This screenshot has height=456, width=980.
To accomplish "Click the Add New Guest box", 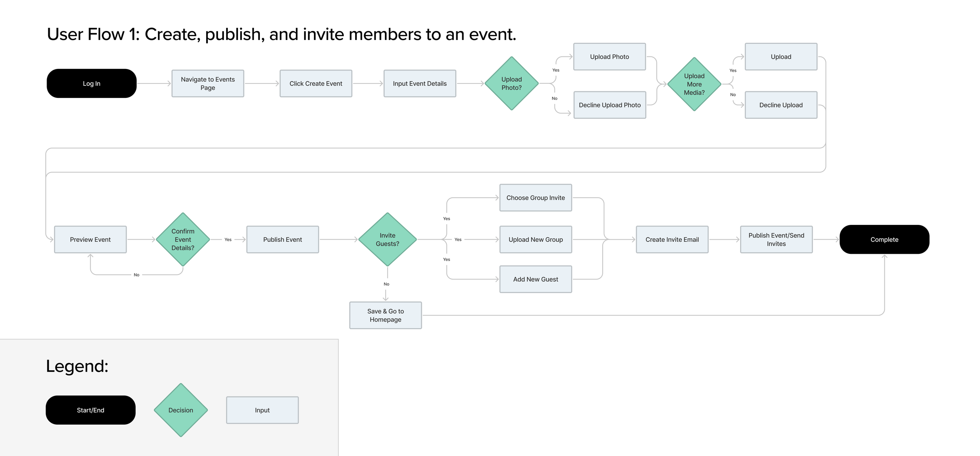I will pyautogui.click(x=535, y=279).
